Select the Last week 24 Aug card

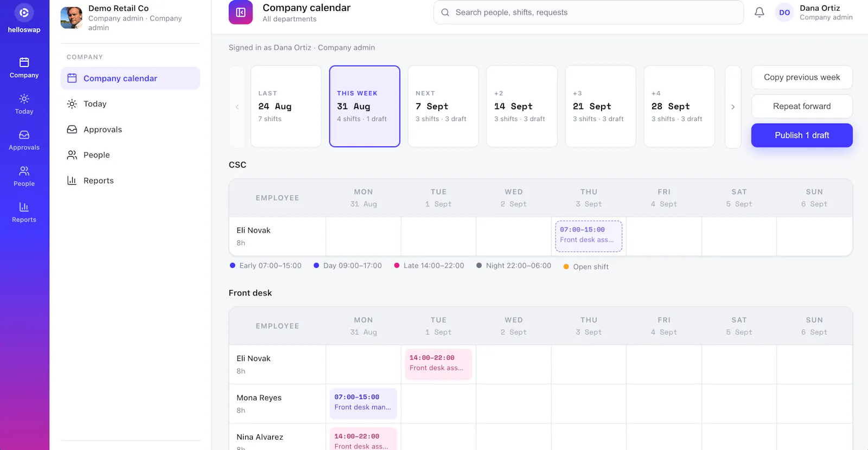click(286, 106)
